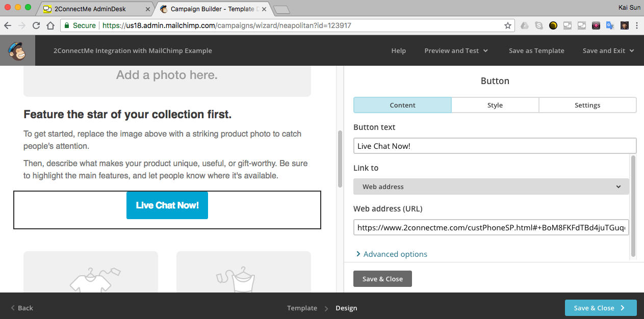Click the Live Chat Now! email button
This screenshot has width=644, height=319.
tap(167, 205)
